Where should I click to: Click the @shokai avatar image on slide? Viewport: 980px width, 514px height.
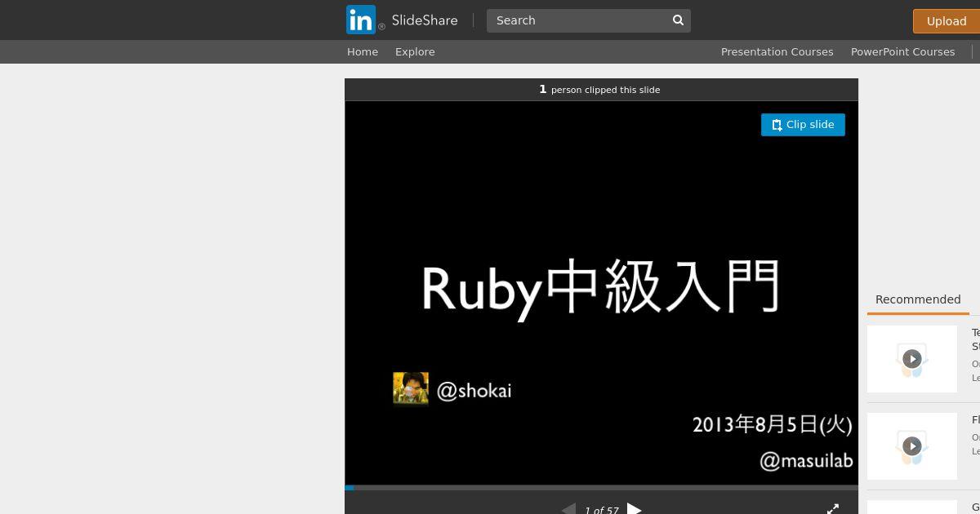pyautogui.click(x=411, y=388)
